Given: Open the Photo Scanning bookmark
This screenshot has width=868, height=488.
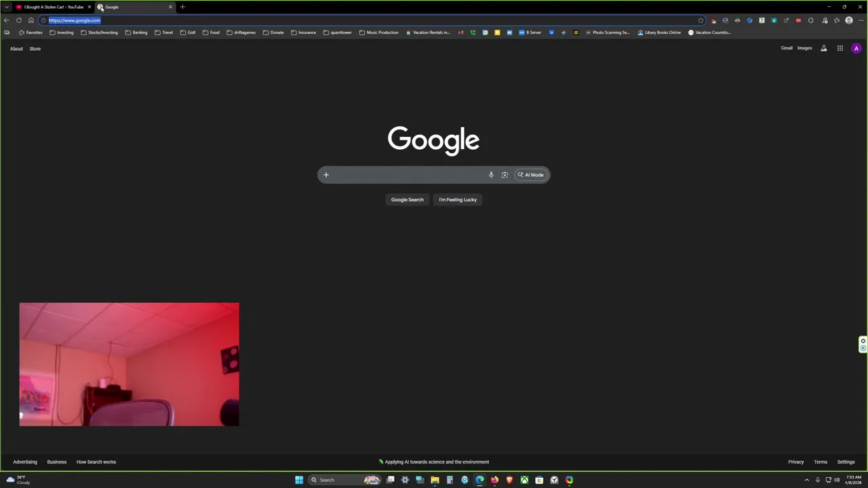Looking at the screenshot, I should tap(608, 33).
